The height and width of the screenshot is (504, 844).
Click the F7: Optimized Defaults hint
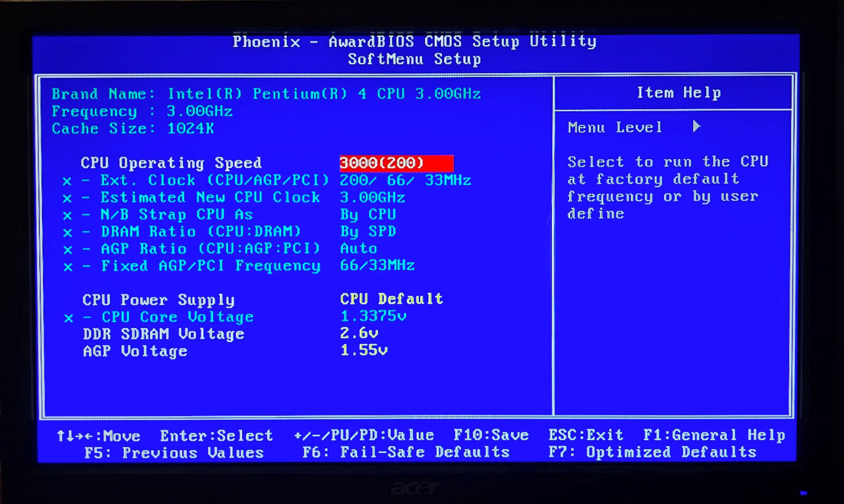pos(653,452)
